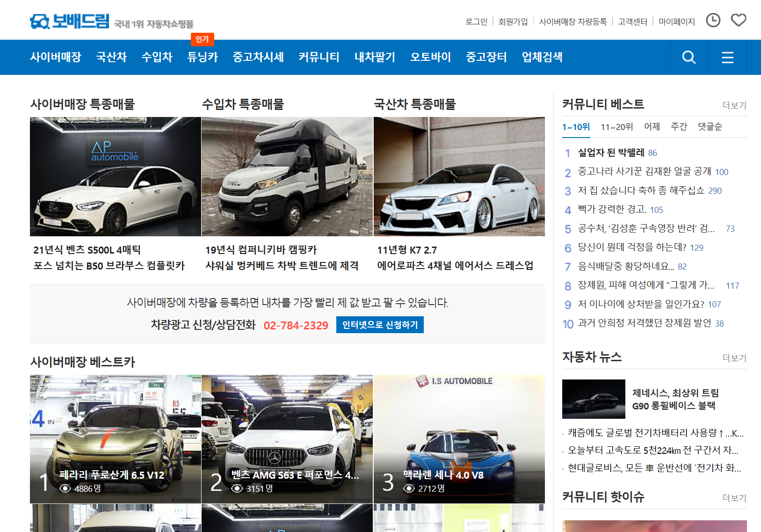
Task: Open the Iveco camping car thumbnail
Action: point(287,176)
